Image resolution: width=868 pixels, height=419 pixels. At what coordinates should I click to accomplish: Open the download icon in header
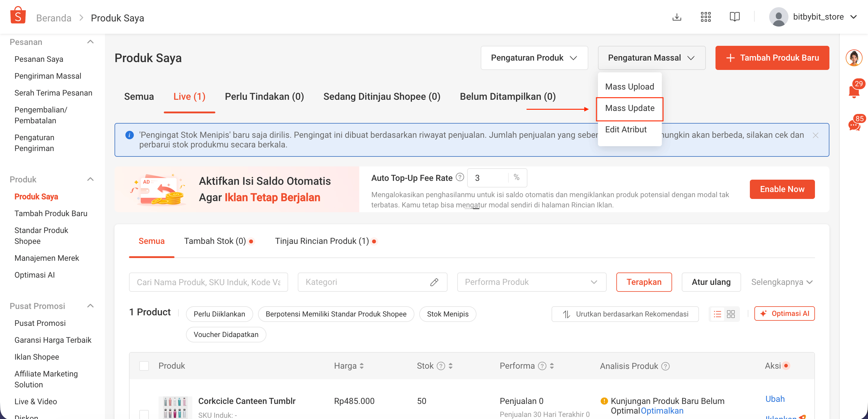[x=677, y=17]
